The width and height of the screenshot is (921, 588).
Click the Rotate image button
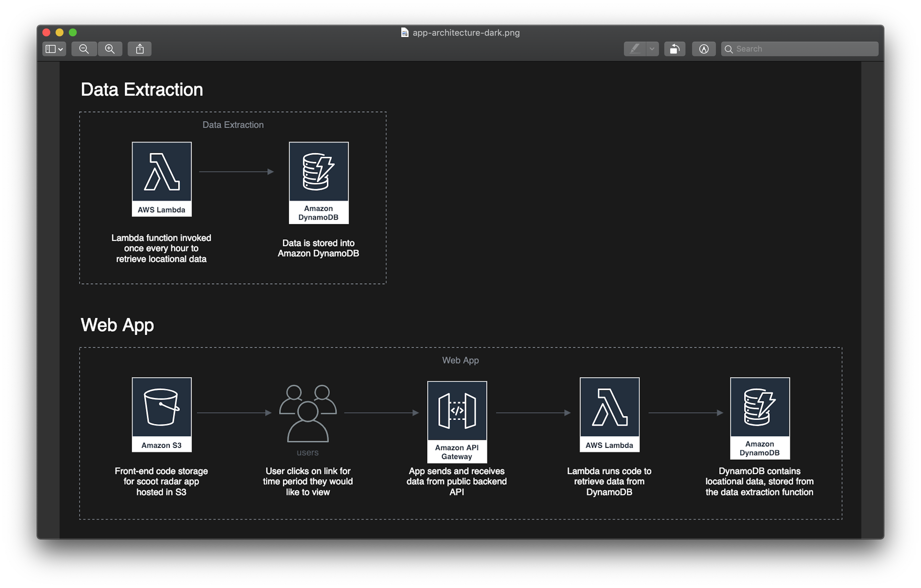click(x=674, y=49)
